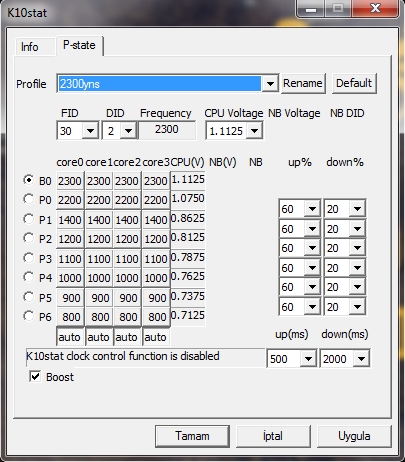This screenshot has height=462, width=405.
Task: Click core2 P1 button showing 1400
Action: coord(127,220)
